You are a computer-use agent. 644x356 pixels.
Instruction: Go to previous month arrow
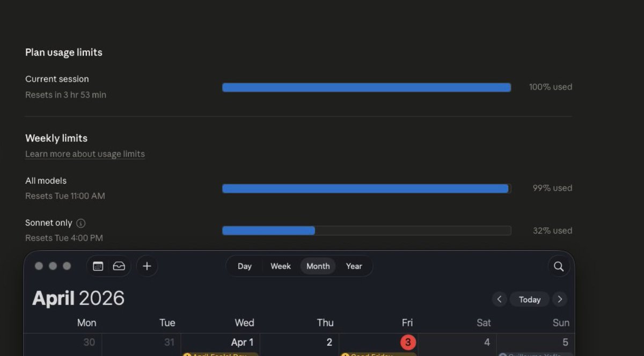(499, 300)
